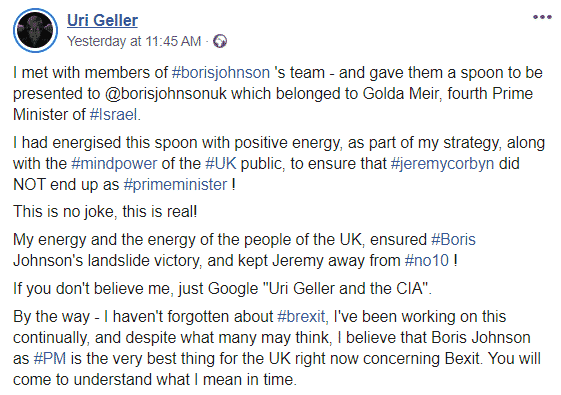Click the text "This is no joke, this is real!"
This screenshot has height=395, width=561.
point(105,211)
